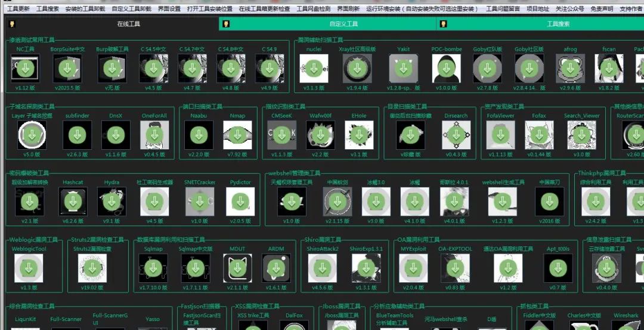Switch to the 在线工具 tab
Viewport: 644px width, 330px height.
112,24
